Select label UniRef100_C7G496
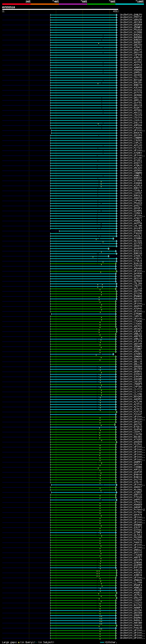Screen dimensions: 146x644 click(x=131, y=321)
